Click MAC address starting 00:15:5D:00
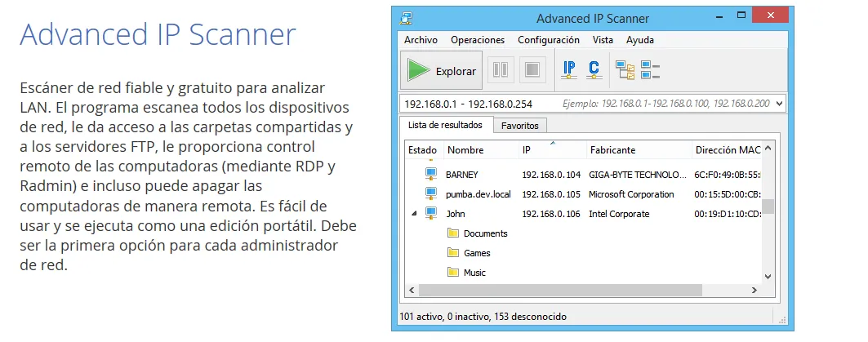The image size is (868, 342). (728, 194)
